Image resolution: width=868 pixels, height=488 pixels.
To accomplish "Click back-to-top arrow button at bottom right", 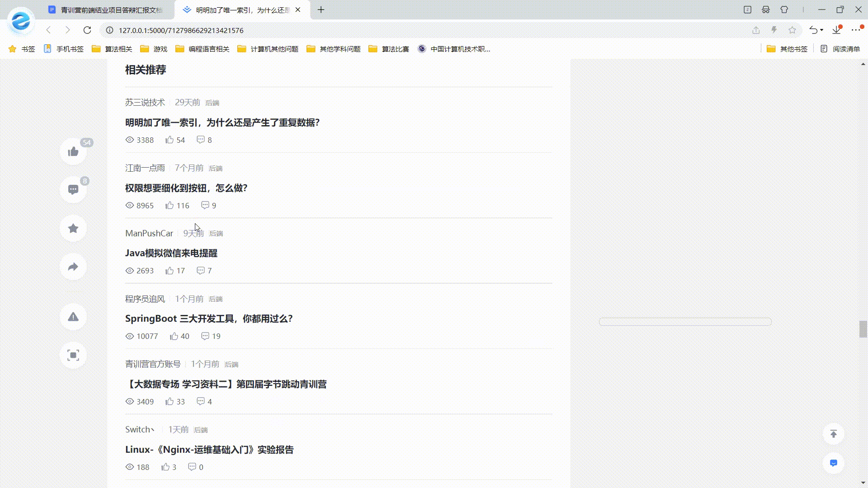I will point(833,434).
